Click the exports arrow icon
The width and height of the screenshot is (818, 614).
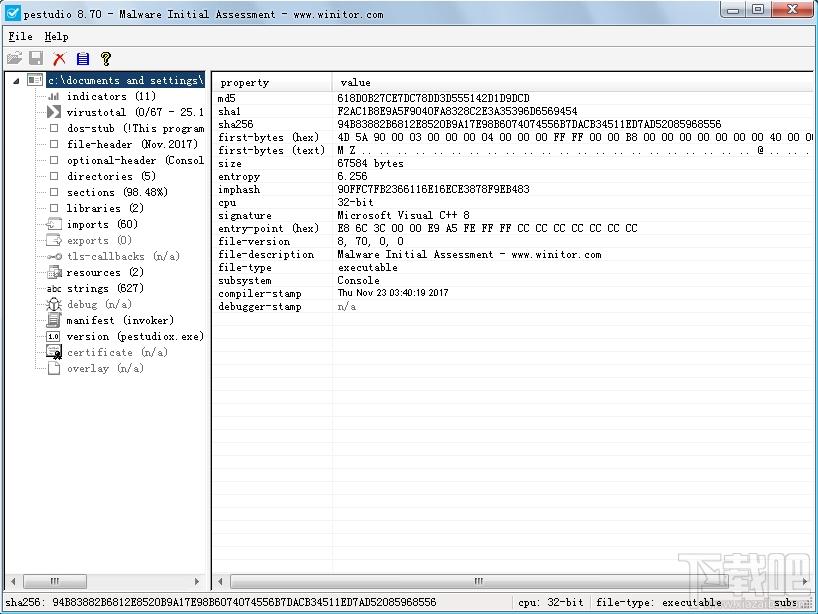pos(54,240)
